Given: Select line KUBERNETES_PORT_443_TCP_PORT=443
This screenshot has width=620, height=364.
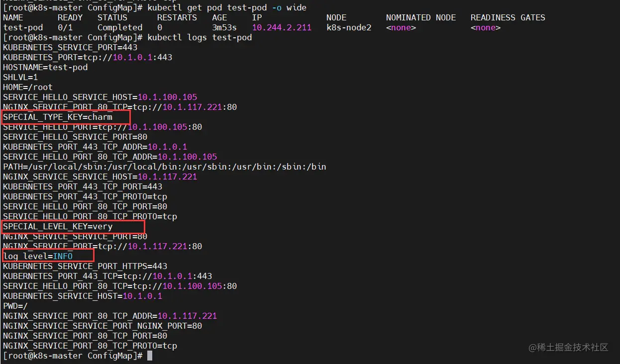Looking at the screenshot, I should click(x=83, y=186).
